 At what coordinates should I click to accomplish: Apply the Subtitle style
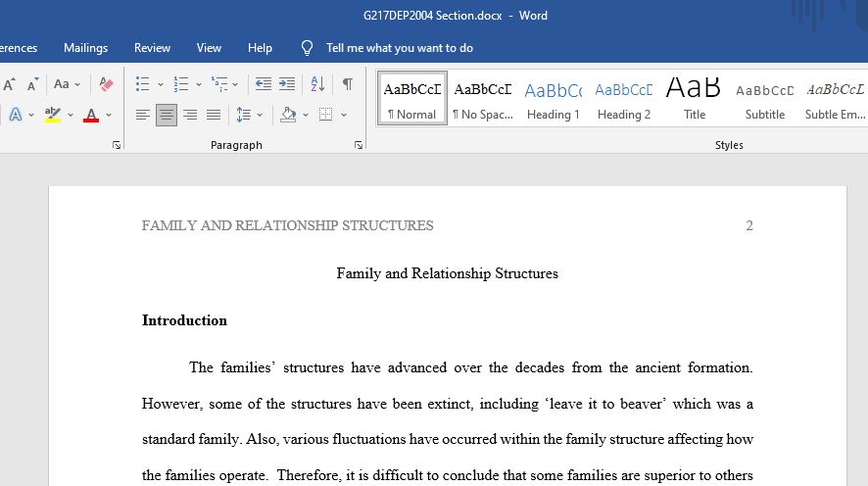click(764, 98)
